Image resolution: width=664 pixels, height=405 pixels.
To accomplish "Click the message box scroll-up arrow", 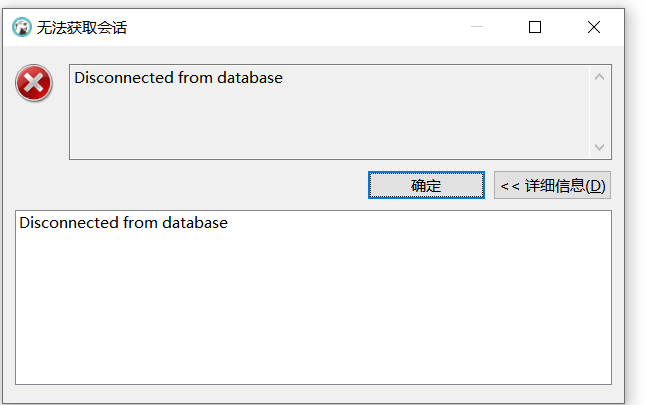I will point(599,77).
